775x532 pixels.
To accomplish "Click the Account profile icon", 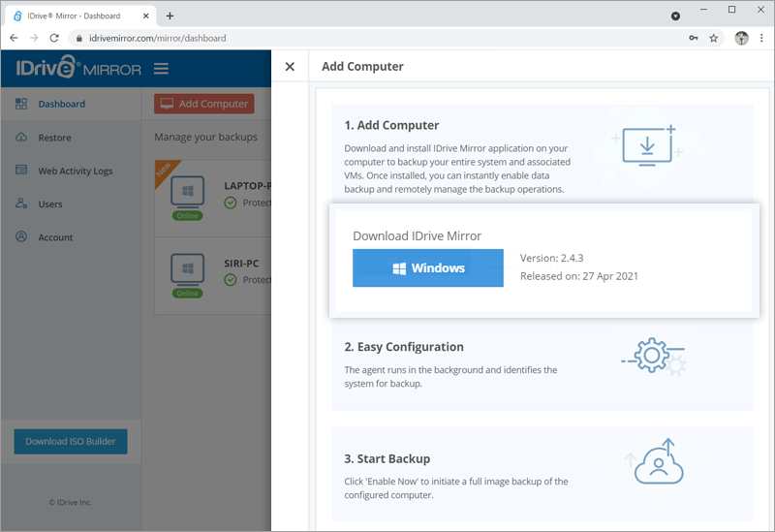I will 21,236.
